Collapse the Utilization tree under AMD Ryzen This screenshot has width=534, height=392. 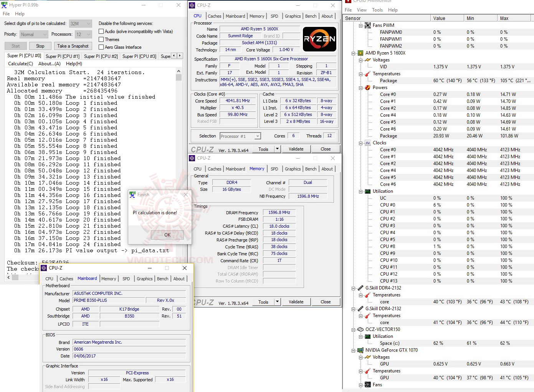360,191
